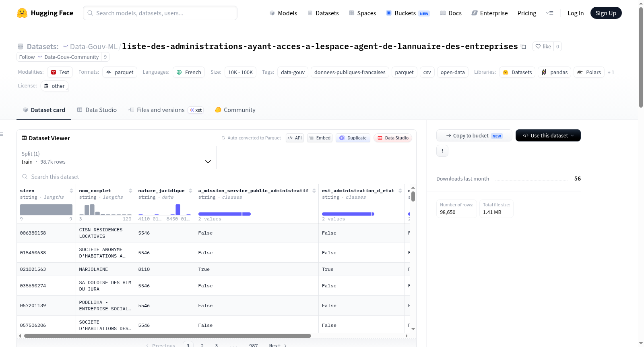Go to Models in the top navigation
Viewport: 644px width, 347px height.
[x=283, y=13]
